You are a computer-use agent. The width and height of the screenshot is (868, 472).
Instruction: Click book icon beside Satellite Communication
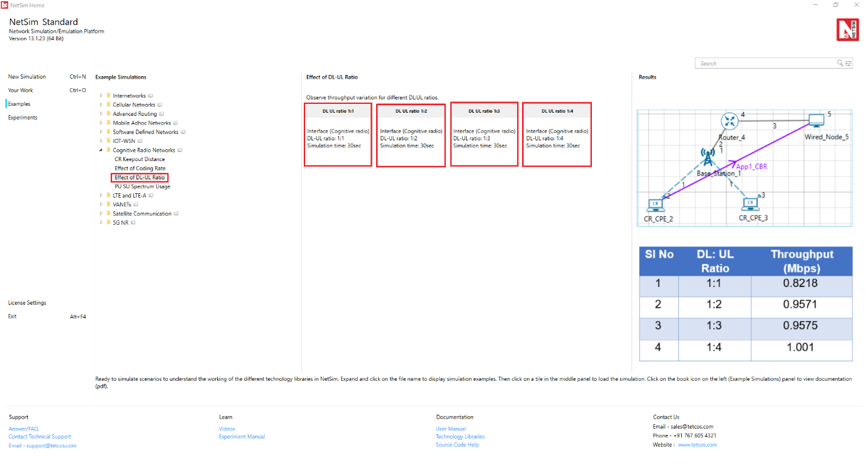pyautogui.click(x=177, y=214)
